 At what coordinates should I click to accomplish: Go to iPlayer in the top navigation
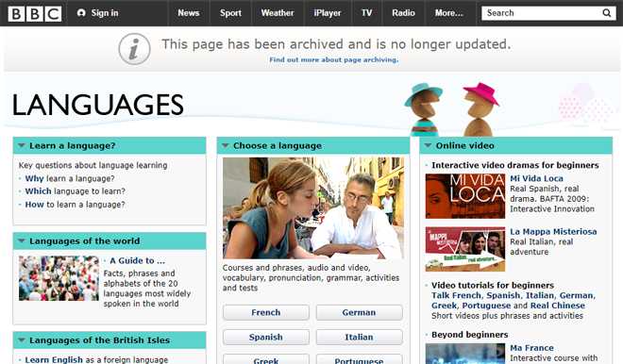coord(328,13)
